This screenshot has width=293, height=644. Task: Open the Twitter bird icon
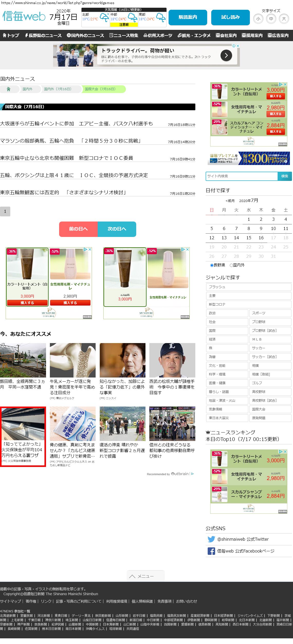coord(211,539)
